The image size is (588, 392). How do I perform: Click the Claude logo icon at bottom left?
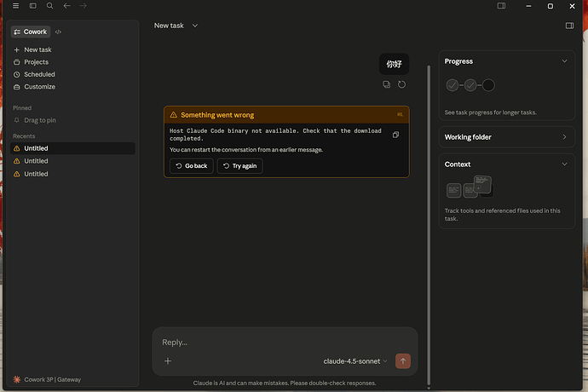click(16, 379)
